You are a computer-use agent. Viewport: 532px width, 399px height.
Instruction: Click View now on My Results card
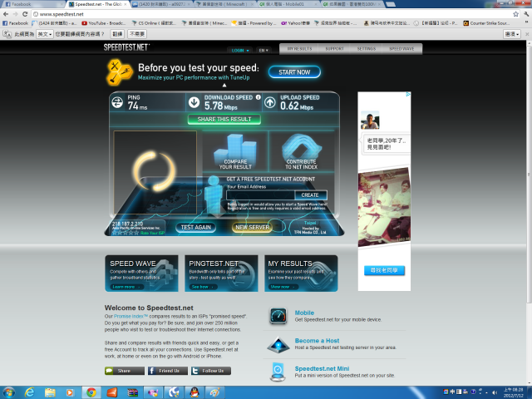pyautogui.click(x=283, y=287)
